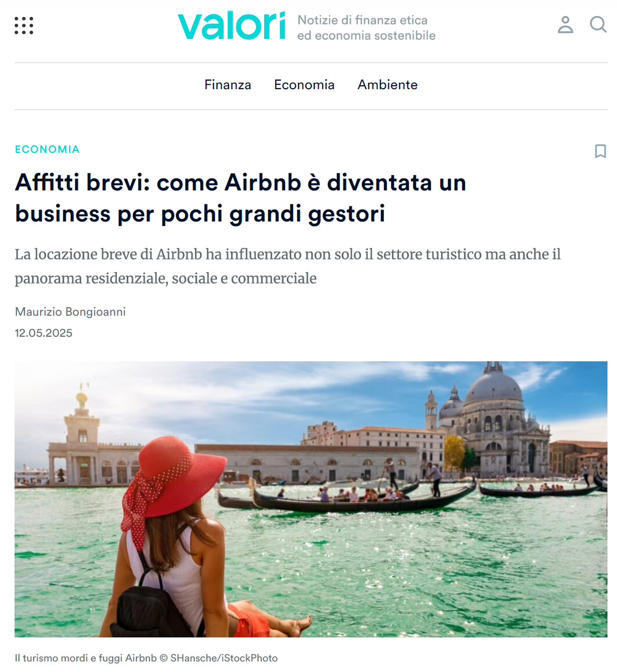617x672 pixels.
Task: Click the Affitti brevi article headline
Action: tap(241, 198)
